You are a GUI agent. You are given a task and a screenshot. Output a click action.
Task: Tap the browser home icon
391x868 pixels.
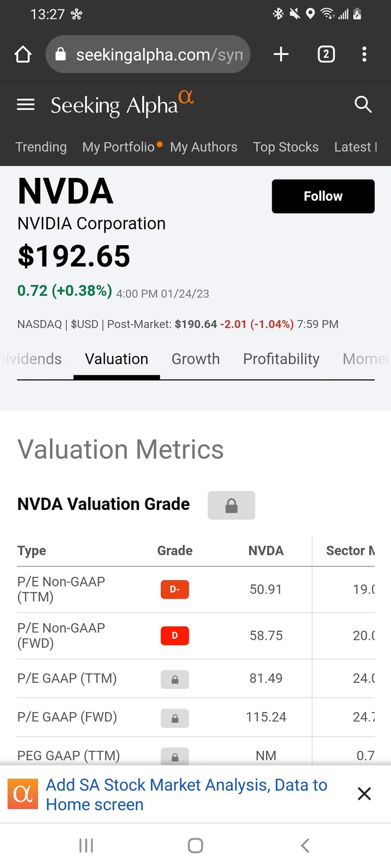click(23, 54)
